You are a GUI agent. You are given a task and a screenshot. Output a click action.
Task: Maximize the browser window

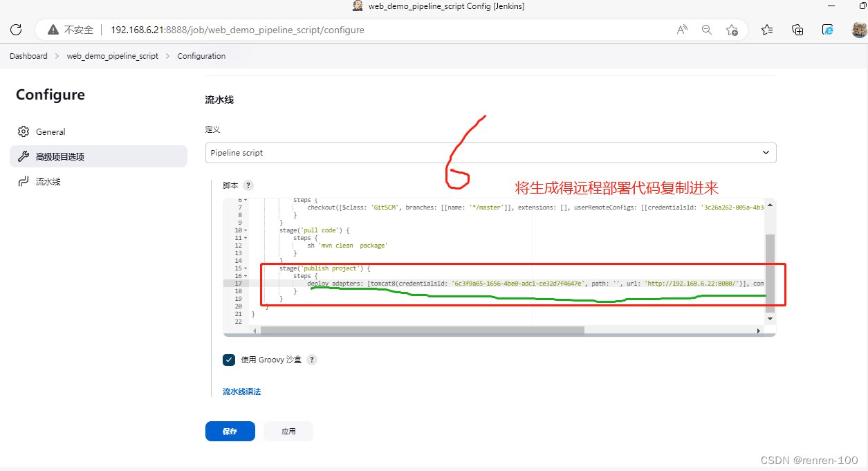click(x=862, y=6)
